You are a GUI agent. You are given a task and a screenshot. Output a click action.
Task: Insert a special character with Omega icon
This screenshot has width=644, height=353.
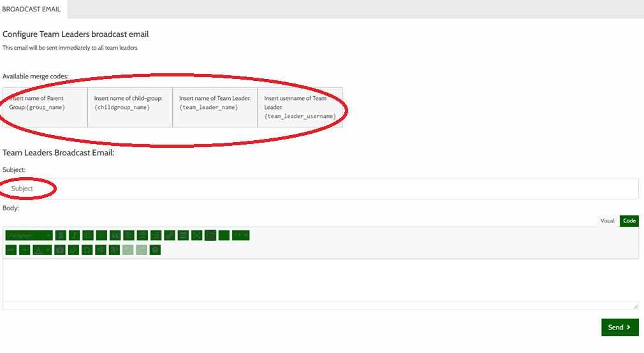click(x=87, y=250)
